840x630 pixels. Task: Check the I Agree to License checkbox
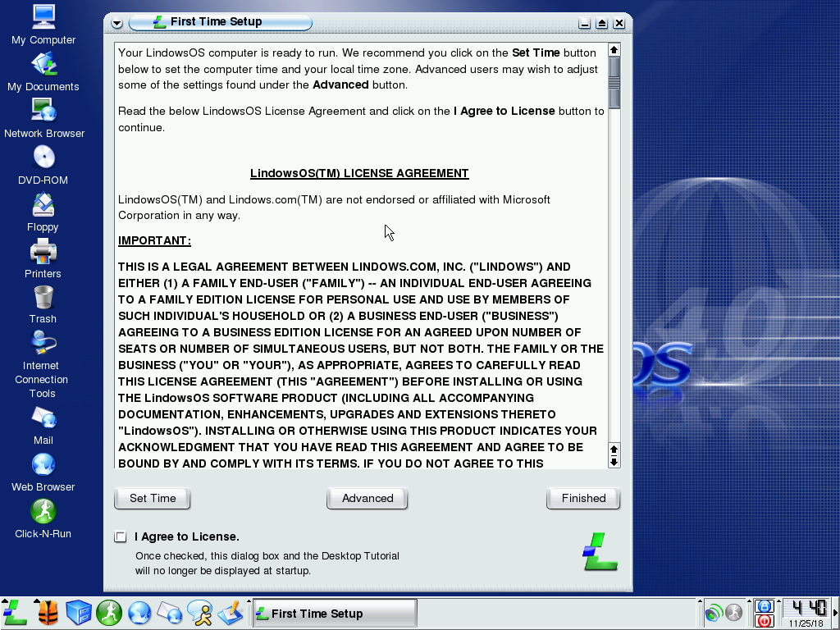pos(121,536)
